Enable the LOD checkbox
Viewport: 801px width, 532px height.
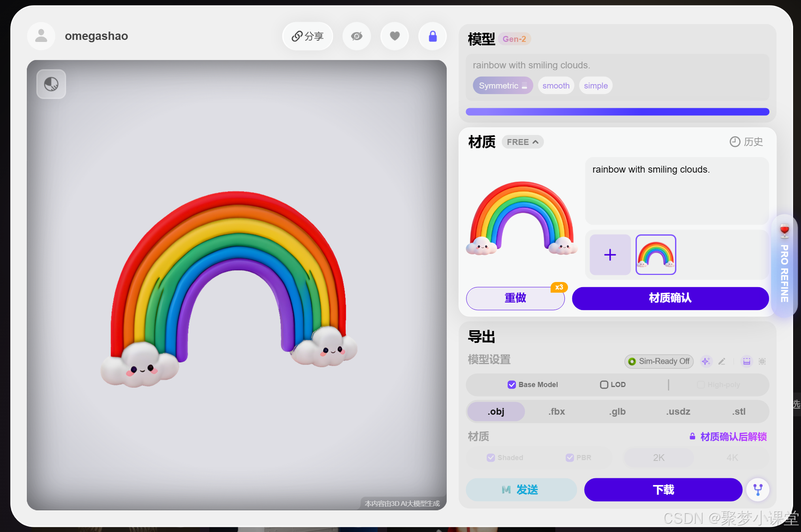[604, 385]
